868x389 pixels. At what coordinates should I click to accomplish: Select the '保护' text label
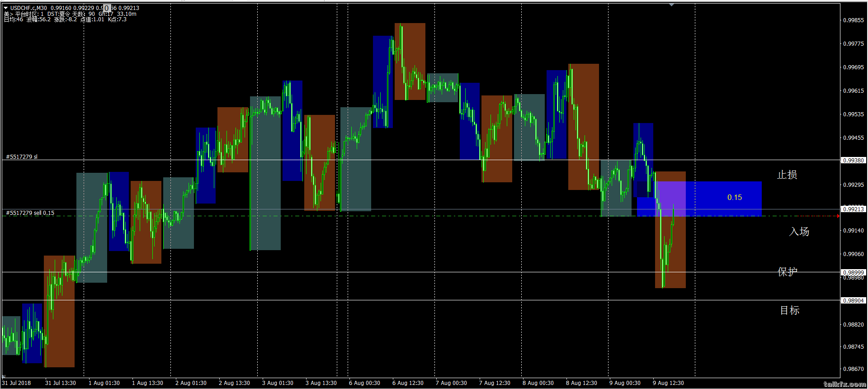[x=788, y=272]
